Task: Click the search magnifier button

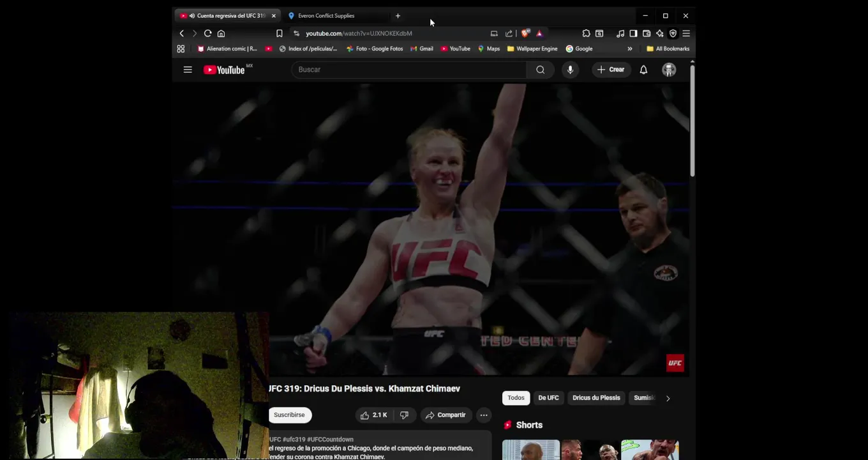Action: coord(541,70)
